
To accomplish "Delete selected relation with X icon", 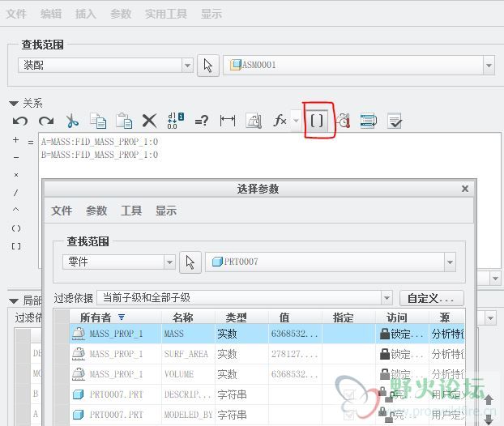I will click(149, 121).
